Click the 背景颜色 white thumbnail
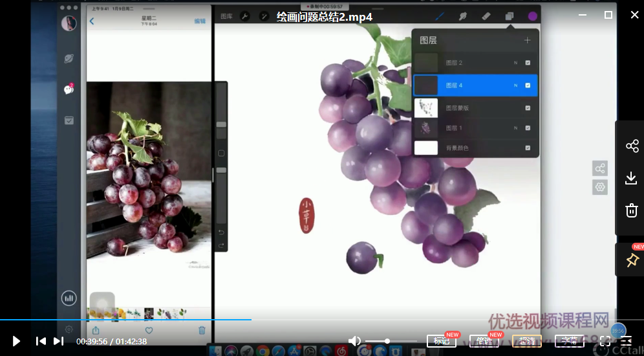This screenshot has height=356, width=644. [x=426, y=148]
